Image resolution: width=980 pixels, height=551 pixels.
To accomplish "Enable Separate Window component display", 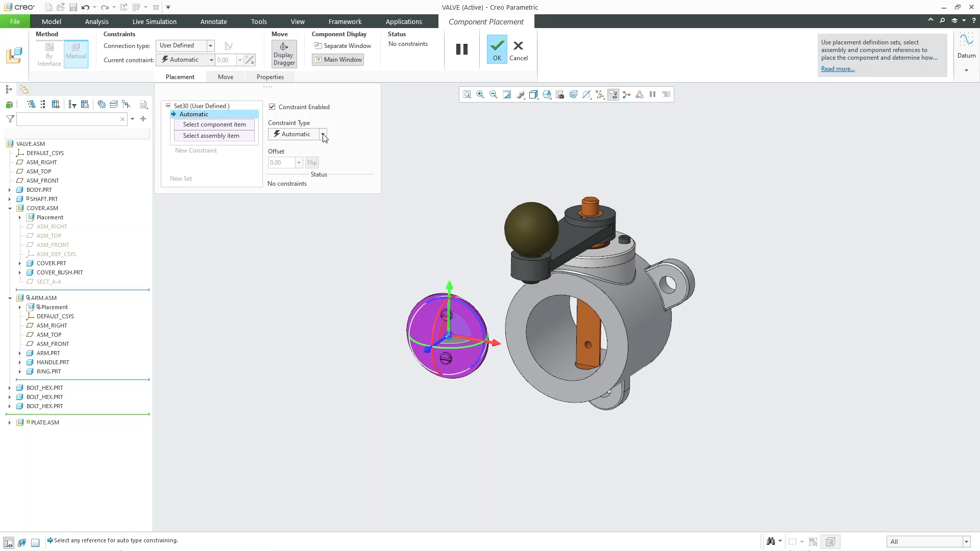I will pyautogui.click(x=342, y=45).
